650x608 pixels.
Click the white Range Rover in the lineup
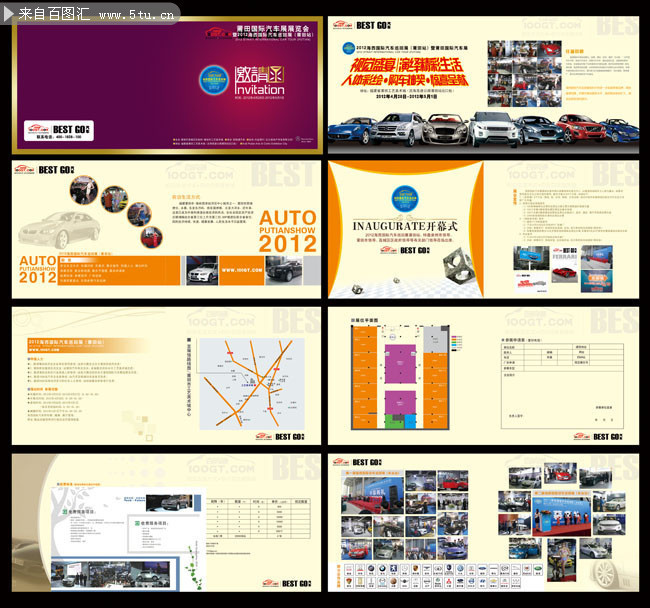[493, 129]
